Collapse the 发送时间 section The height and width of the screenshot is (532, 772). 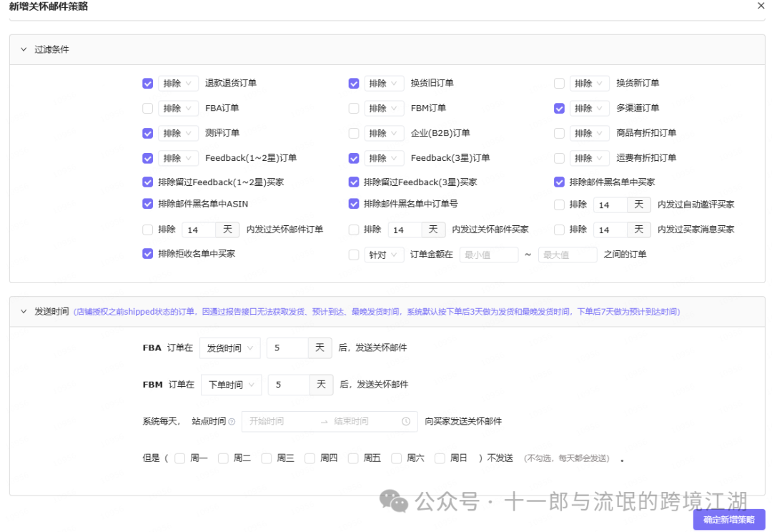[24, 311]
